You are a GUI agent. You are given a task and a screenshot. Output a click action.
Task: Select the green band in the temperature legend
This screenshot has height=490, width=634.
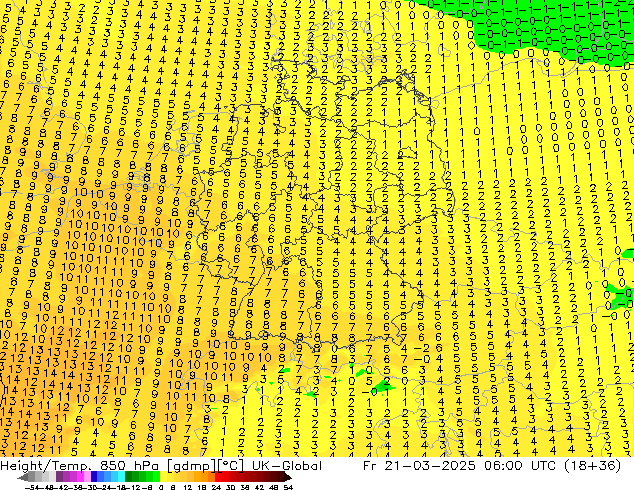click(x=143, y=476)
